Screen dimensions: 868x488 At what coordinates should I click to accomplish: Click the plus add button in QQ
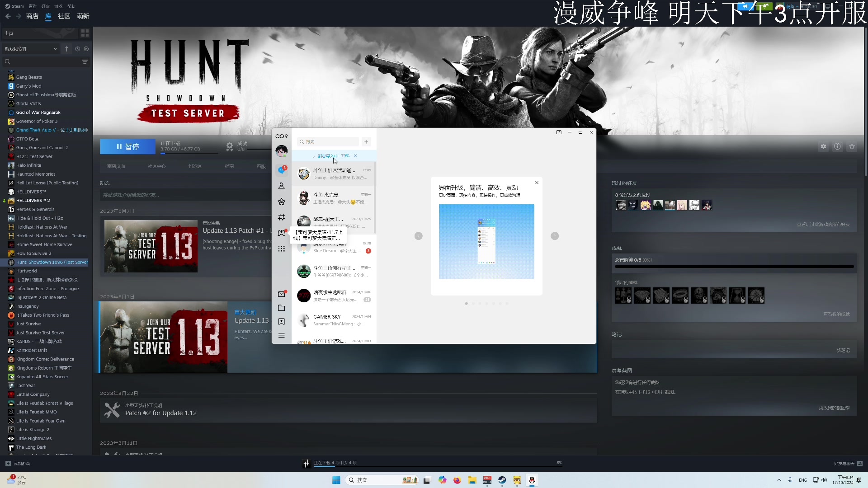point(366,142)
